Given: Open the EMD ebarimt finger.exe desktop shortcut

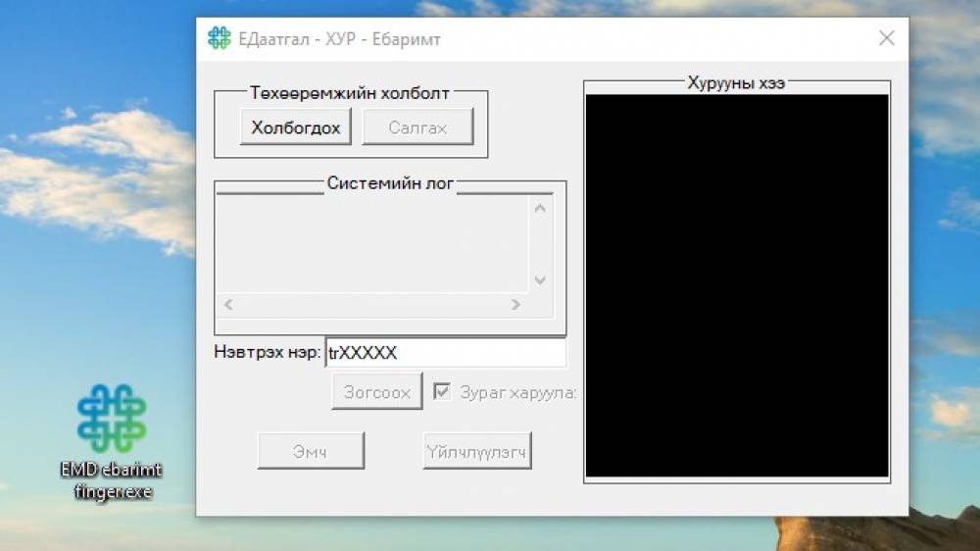Looking at the screenshot, I should point(112,441).
